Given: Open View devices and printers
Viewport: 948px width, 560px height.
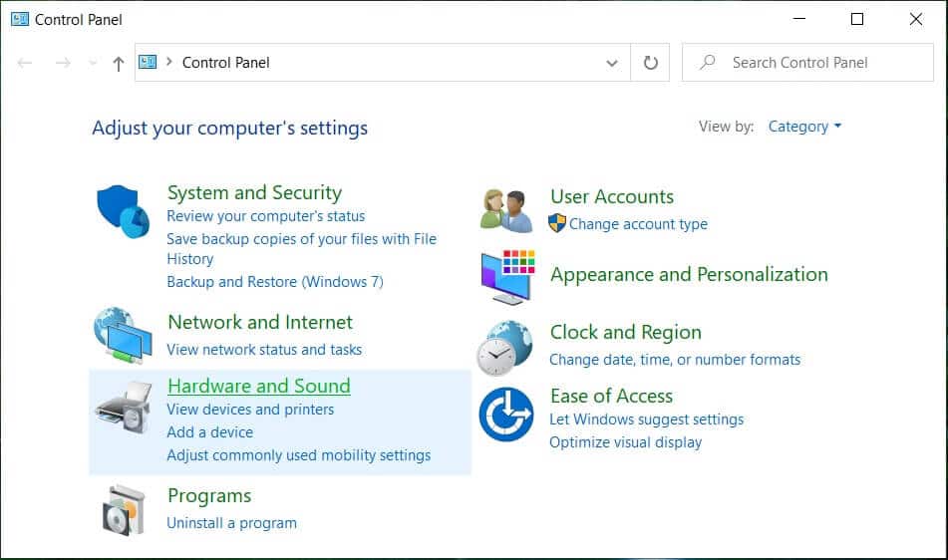Looking at the screenshot, I should click(x=250, y=410).
